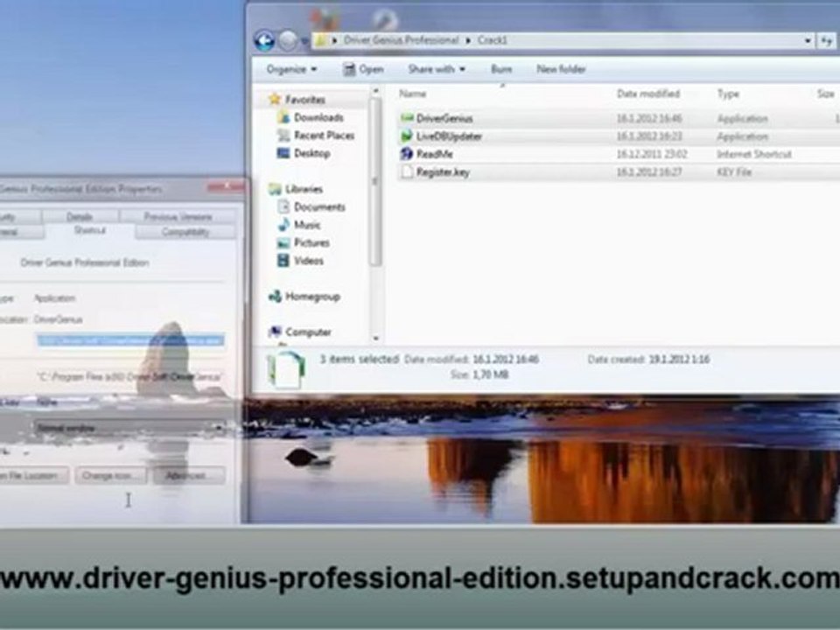Select Favorites in the navigation pane
The width and height of the screenshot is (840, 630).
[304, 100]
